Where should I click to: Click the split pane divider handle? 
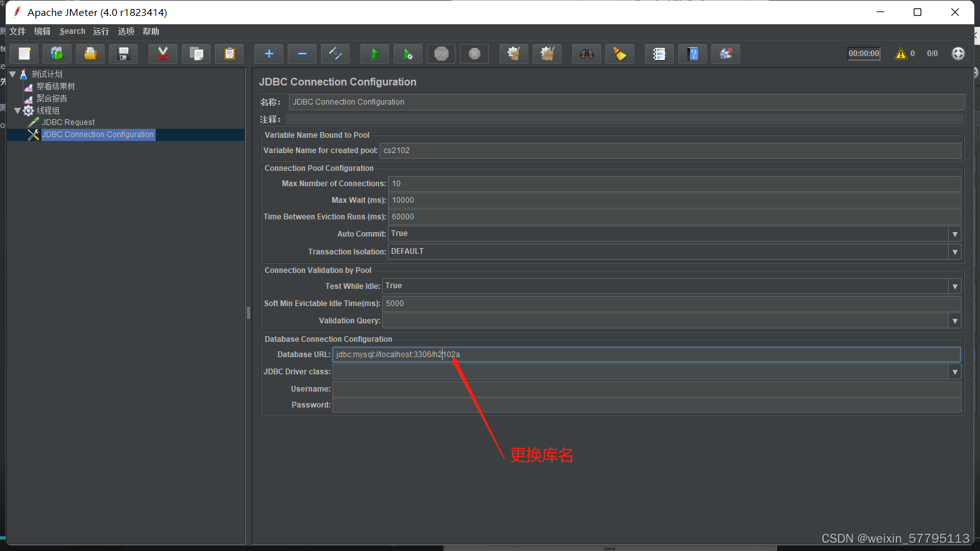249,312
